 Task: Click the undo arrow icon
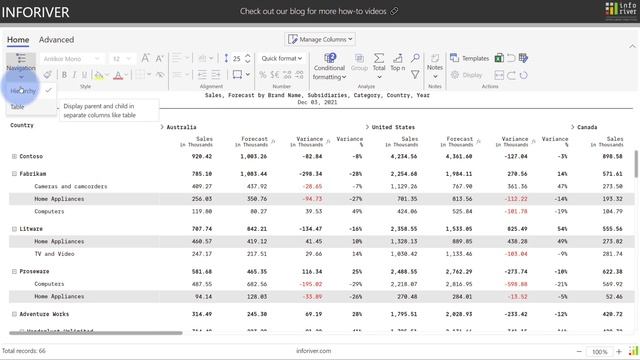pos(511,58)
